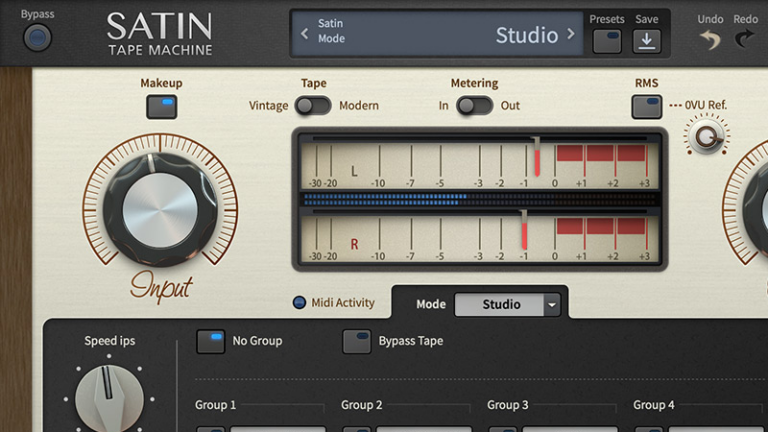Flip the Tape Vintage/Modern switch
This screenshot has height=432, width=768.
tap(313, 106)
